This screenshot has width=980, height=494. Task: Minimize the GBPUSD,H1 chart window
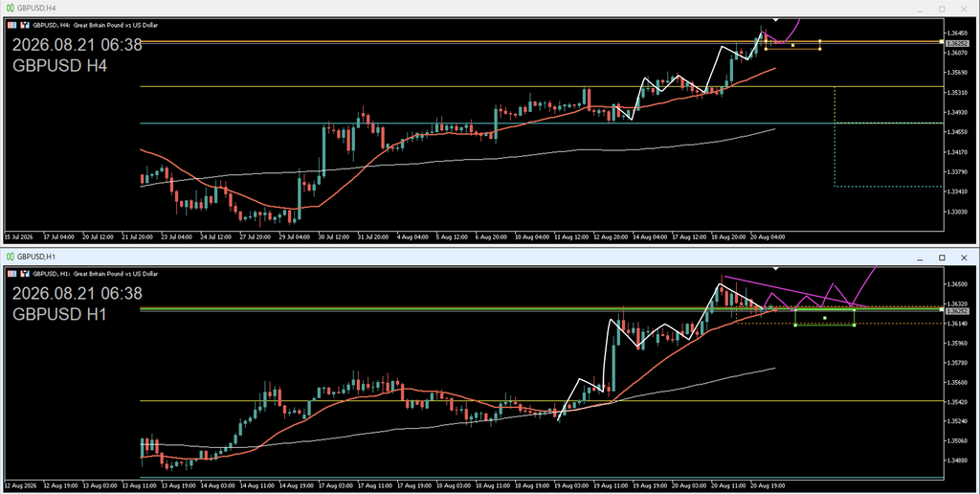pos(920,258)
